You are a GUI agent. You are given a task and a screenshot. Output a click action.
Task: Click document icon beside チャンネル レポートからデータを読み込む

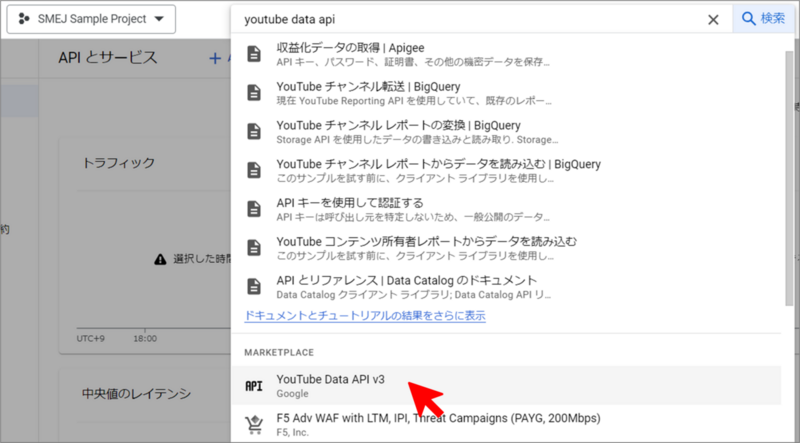(x=254, y=170)
